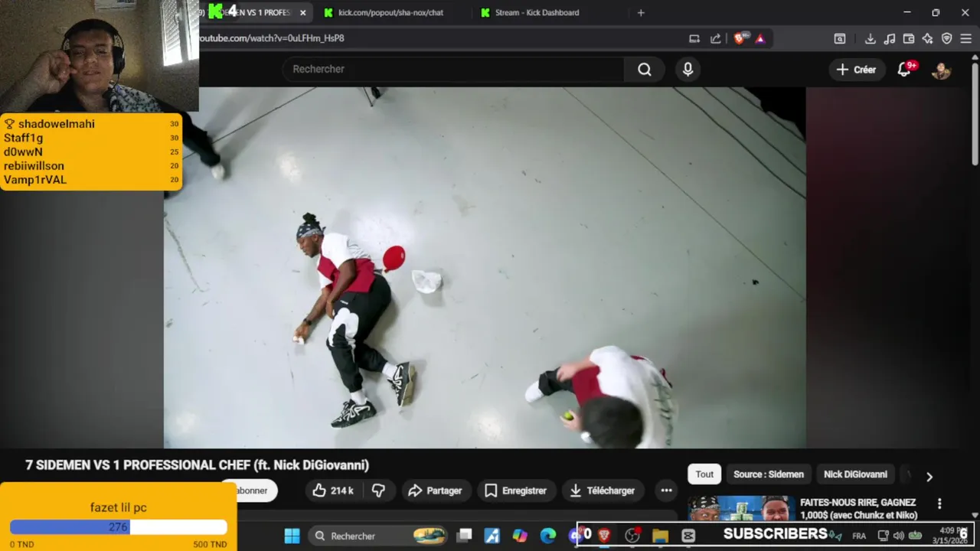The height and width of the screenshot is (551, 980).
Task: Click the YouTube search magnifier button
Action: click(645, 70)
